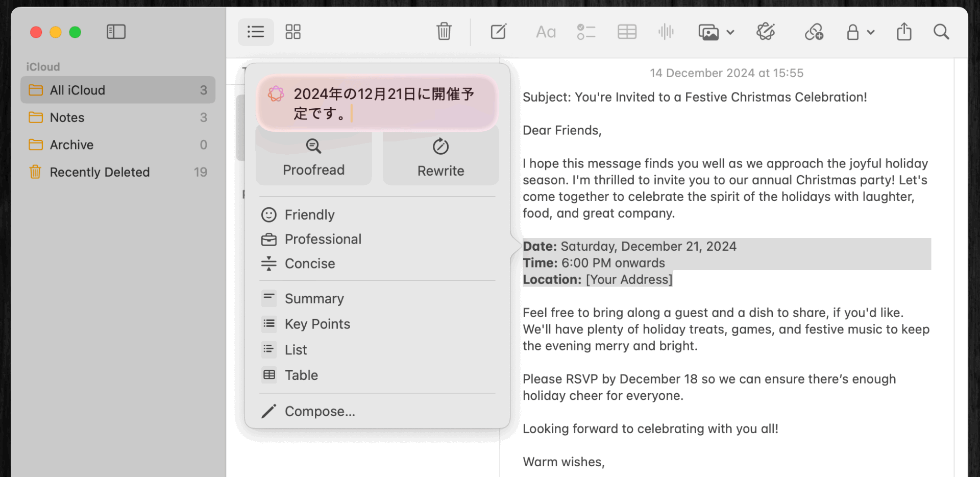Screen dimensions: 980x477
Task: Select the Friendly tone option
Action: [x=309, y=214]
